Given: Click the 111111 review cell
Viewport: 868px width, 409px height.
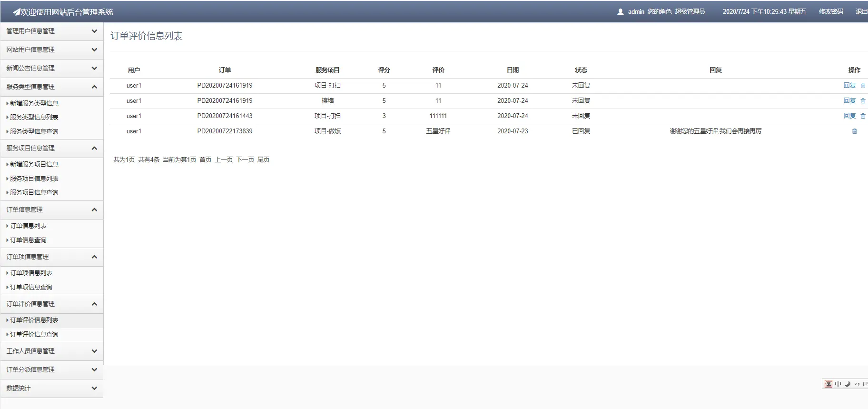Looking at the screenshot, I should pyautogui.click(x=438, y=116).
